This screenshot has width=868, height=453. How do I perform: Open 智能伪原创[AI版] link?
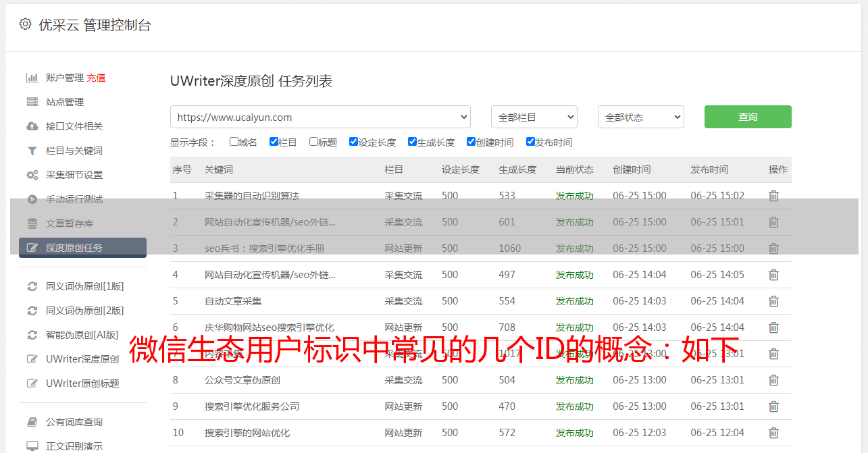pyautogui.click(x=82, y=335)
